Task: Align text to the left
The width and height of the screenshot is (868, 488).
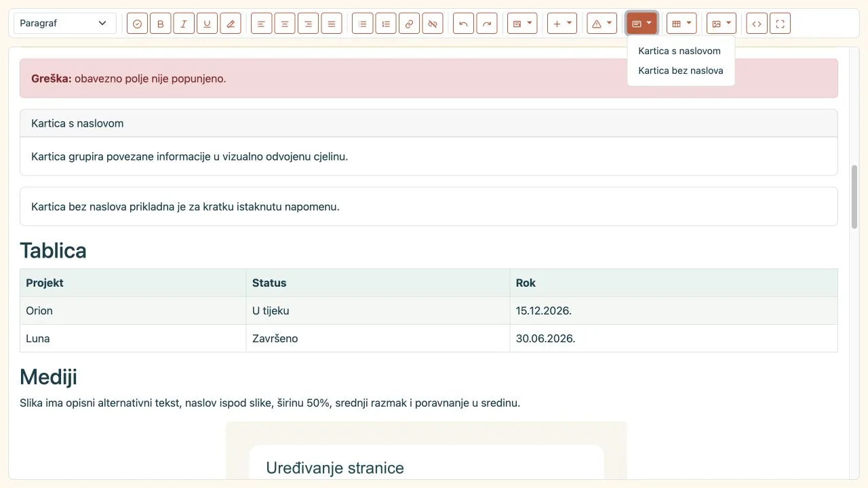Action: [x=261, y=24]
